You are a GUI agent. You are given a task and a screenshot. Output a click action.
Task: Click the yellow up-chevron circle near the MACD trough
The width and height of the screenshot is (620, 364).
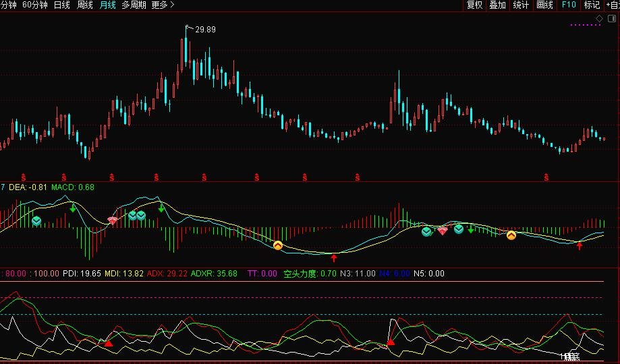pyautogui.click(x=278, y=245)
